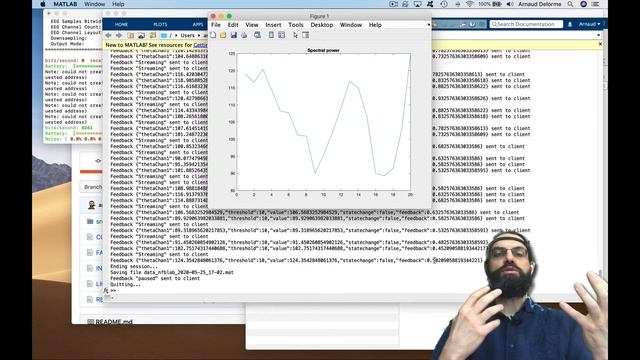Switch to the HOME tab in MATLAB
The height and width of the screenshot is (360, 640).
pos(121,24)
